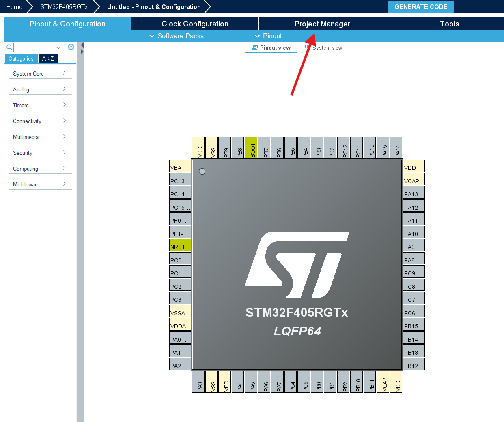Select pin PA10 on the chip
504x422 pixels.
coord(414,232)
